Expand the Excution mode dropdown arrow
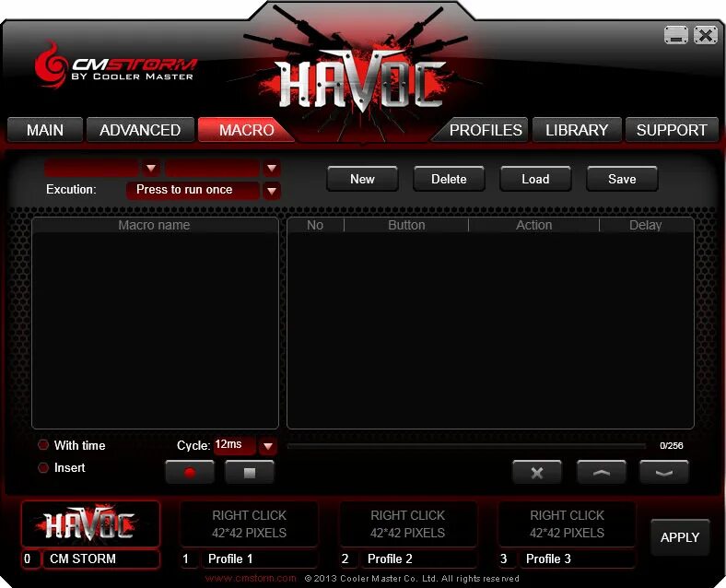The width and height of the screenshot is (726, 588). tap(272, 190)
